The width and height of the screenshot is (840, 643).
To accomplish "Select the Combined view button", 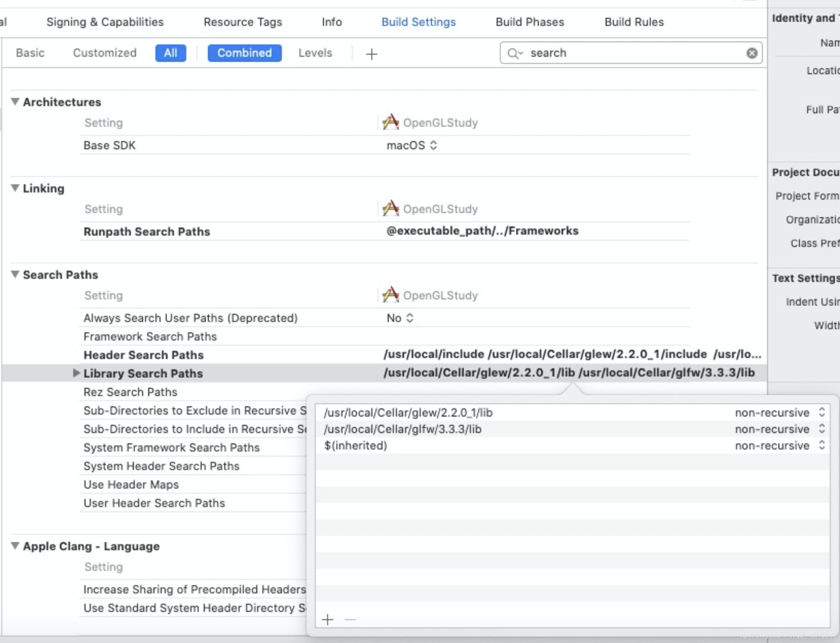I will [244, 53].
